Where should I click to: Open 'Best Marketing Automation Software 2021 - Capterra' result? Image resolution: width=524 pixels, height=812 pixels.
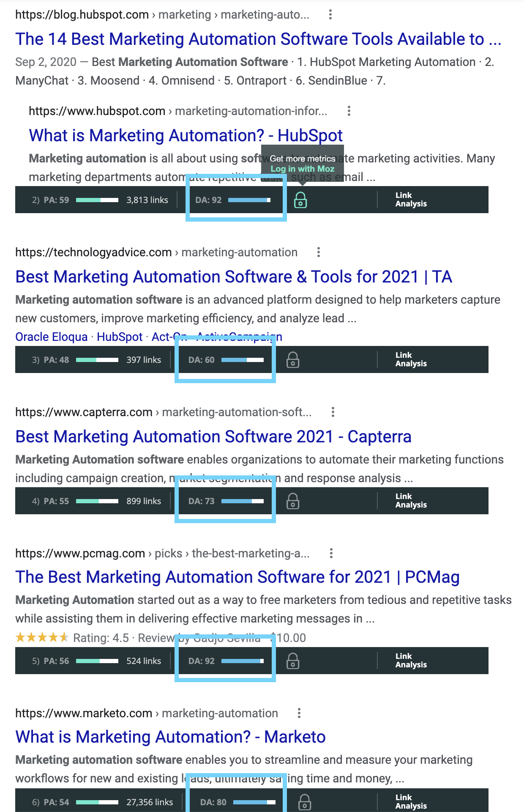click(213, 437)
